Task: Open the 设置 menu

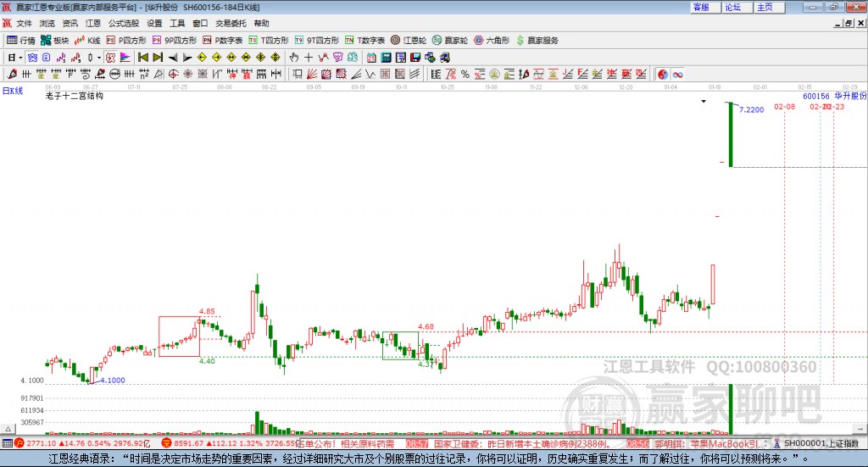Action: click(x=154, y=23)
